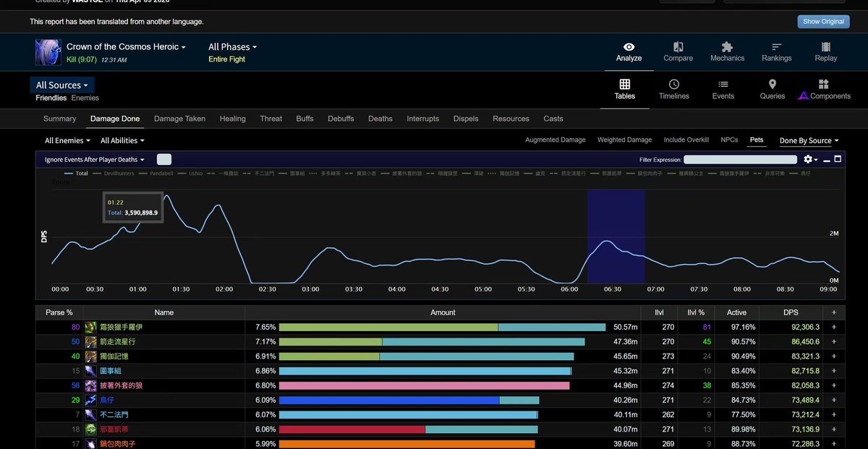This screenshot has width=868, height=449.
Task: Expand the plus on the 82,715.8 DPS row
Action: pyautogui.click(x=834, y=371)
